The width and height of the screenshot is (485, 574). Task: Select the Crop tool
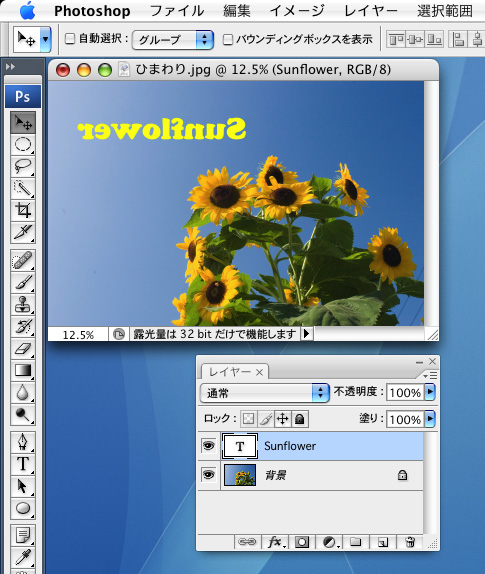click(23, 210)
